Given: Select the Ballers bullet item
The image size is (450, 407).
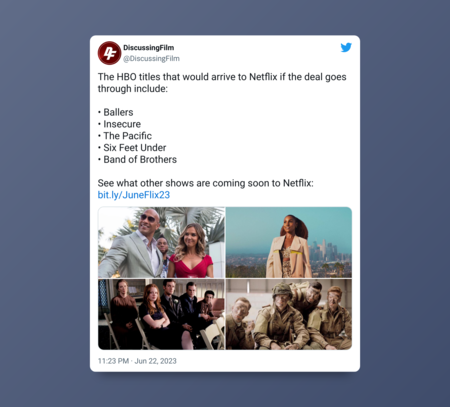Looking at the screenshot, I should click(x=115, y=112).
